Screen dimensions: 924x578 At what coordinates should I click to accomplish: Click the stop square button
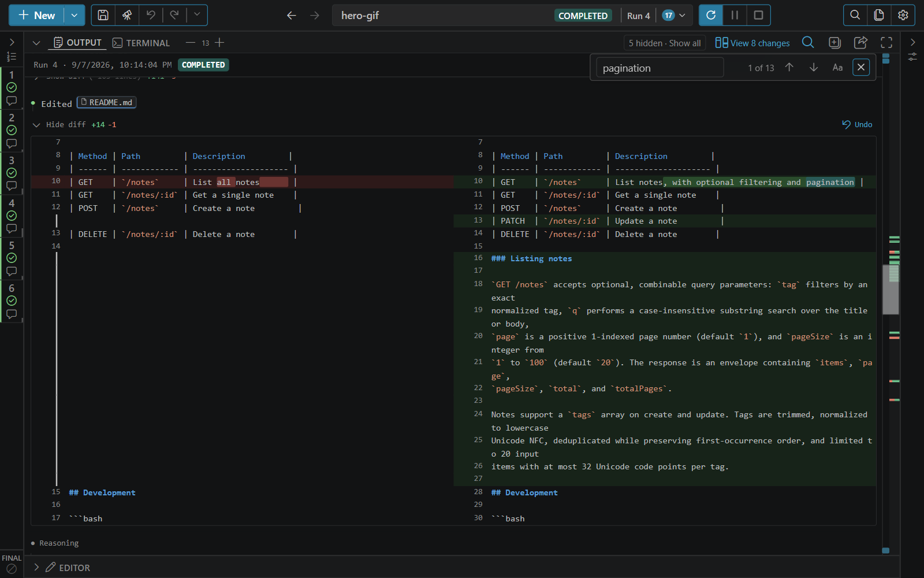(759, 16)
